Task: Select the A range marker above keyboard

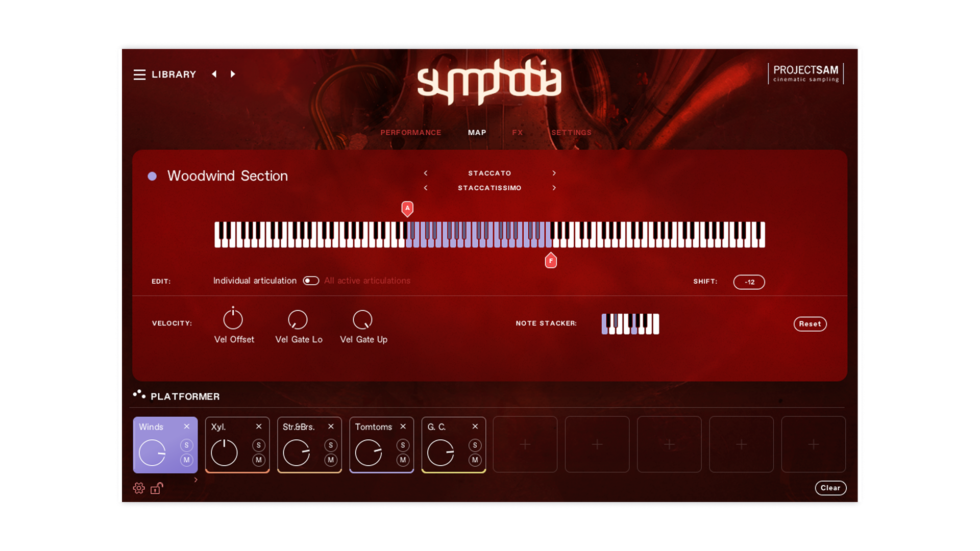Action: [x=407, y=209]
